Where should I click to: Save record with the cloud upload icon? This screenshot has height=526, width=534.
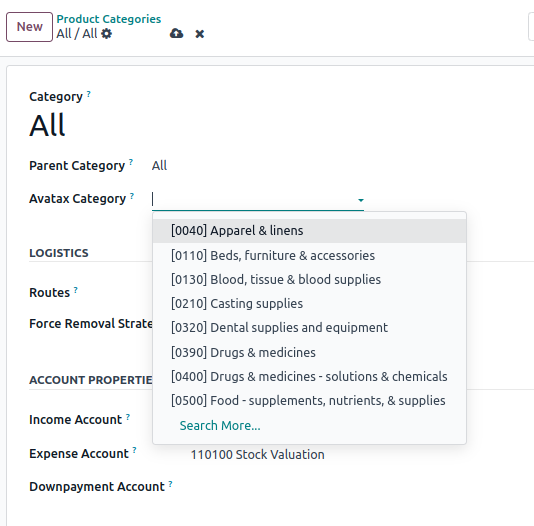coord(176,33)
